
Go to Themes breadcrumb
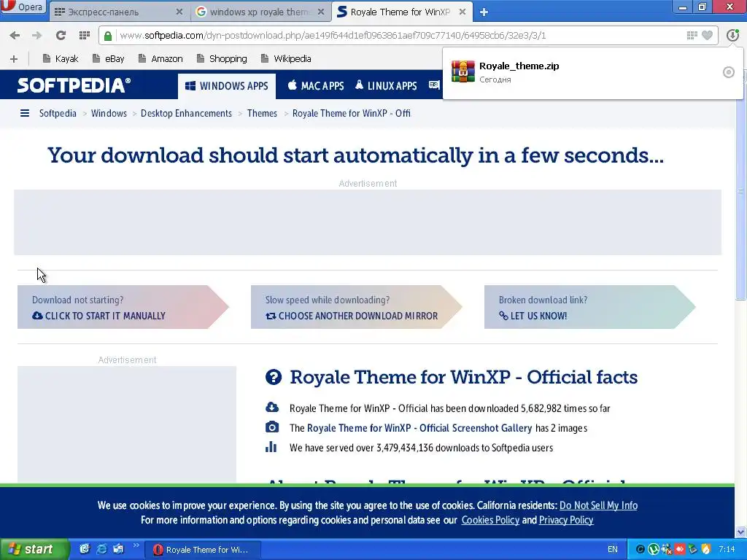pyautogui.click(x=262, y=113)
